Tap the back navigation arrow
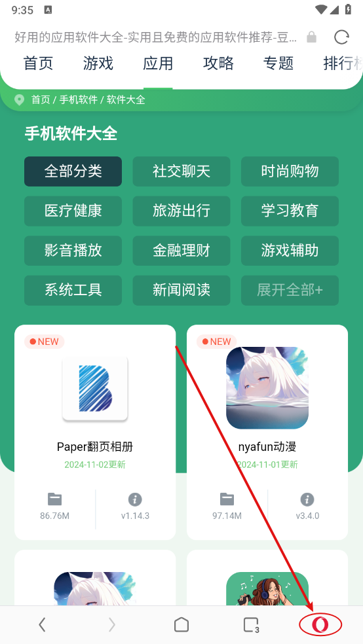 [x=42, y=625]
